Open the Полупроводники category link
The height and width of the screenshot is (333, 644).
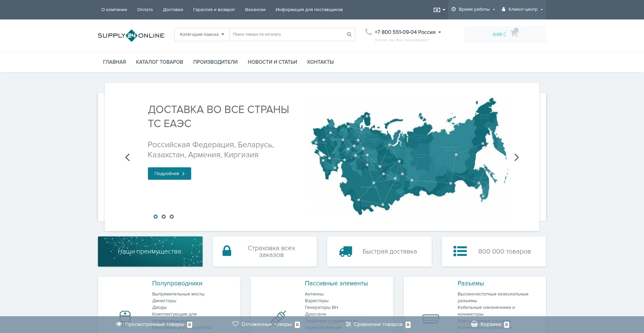[x=177, y=283]
